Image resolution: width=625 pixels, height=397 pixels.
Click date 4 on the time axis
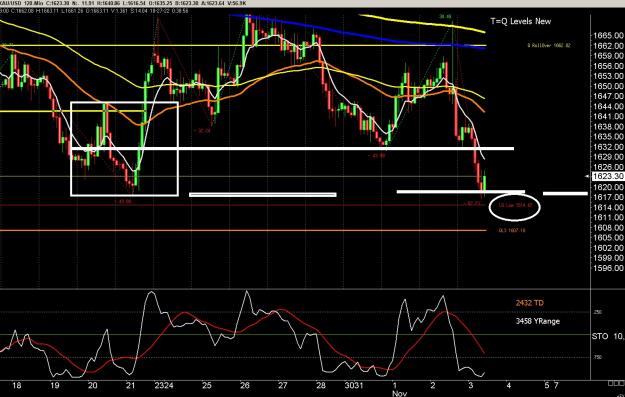coord(509,385)
